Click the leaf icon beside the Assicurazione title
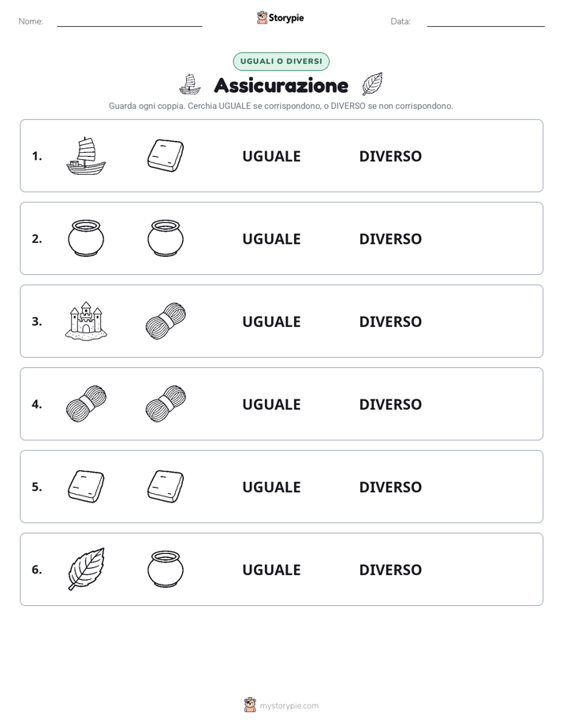Viewport: 563px width, 728px height. (372, 84)
